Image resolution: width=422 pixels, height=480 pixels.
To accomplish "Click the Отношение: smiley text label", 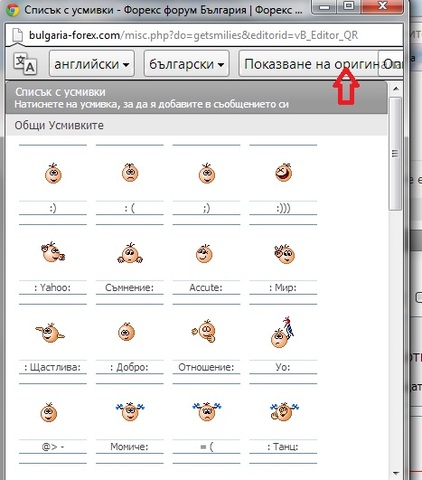I will (206, 367).
